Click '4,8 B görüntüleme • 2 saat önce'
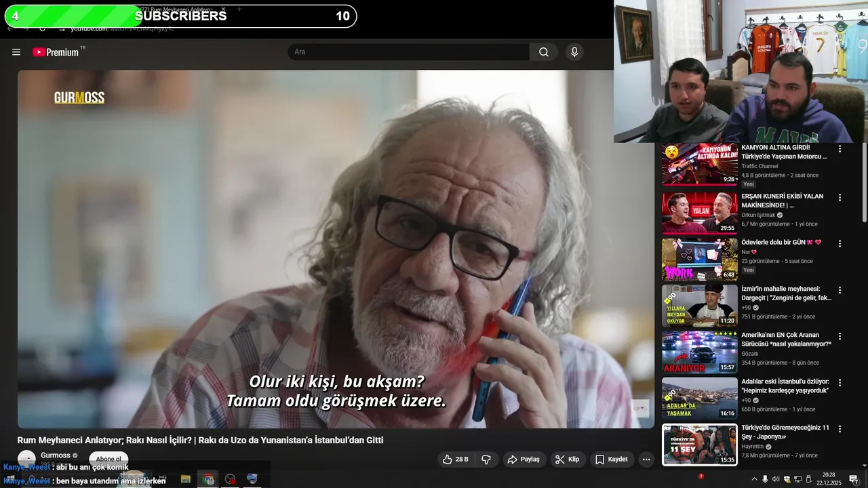The image size is (868, 488). (780, 175)
